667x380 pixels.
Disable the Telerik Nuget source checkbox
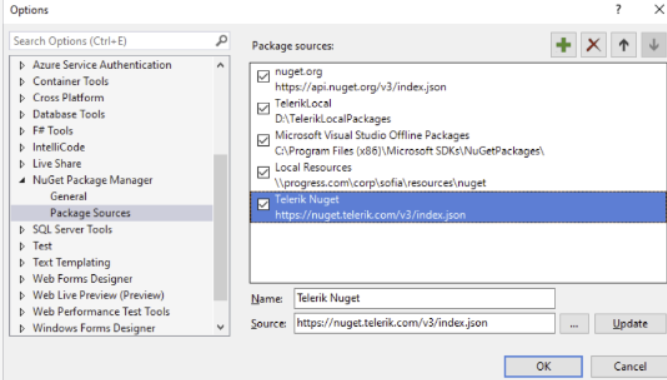(263, 204)
